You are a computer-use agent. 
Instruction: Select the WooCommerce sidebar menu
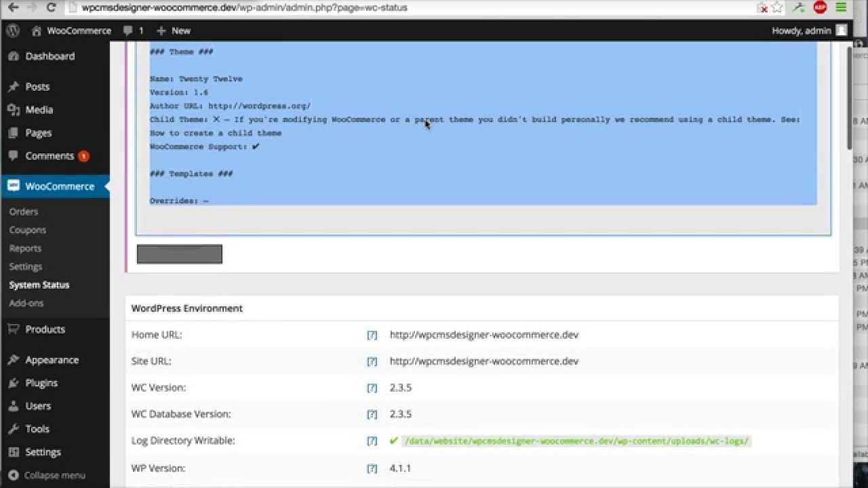coord(55,186)
